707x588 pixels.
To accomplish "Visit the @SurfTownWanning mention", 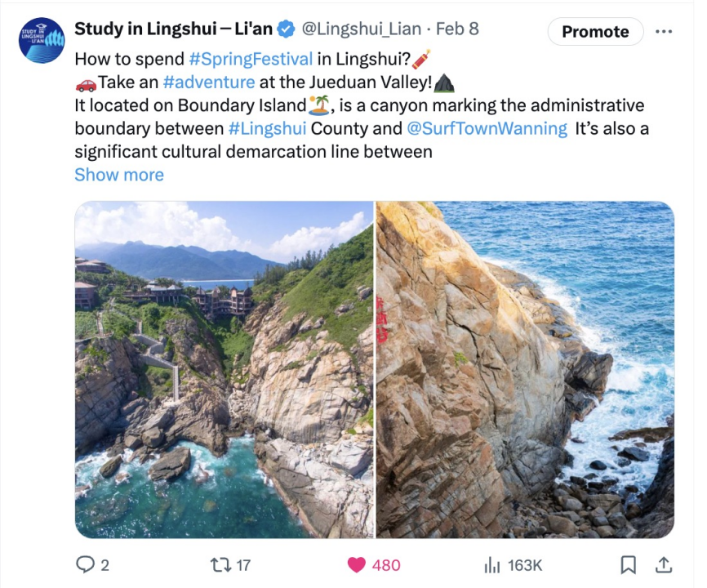I will pos(487,128).
